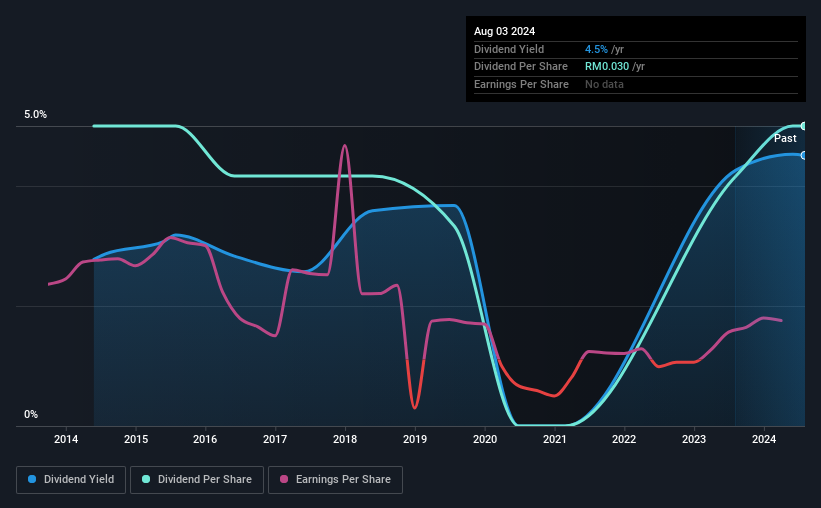Click the 2018 x-axis year label

tap(345, 439)
